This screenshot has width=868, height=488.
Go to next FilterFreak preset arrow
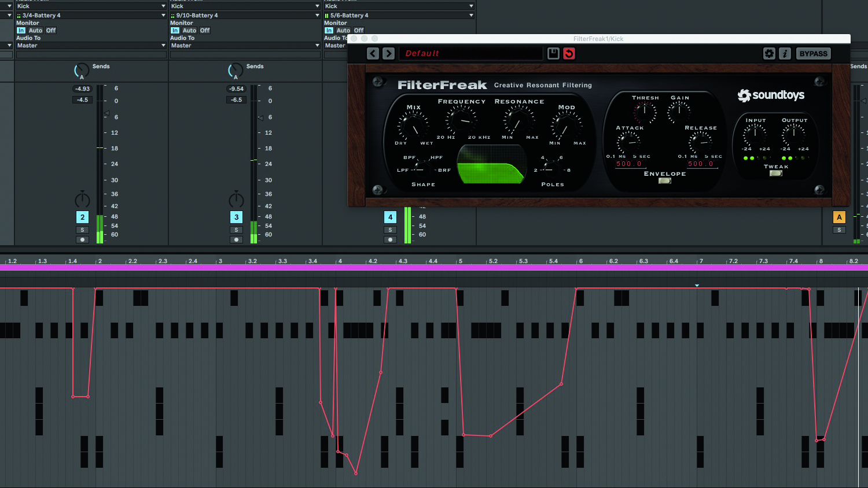click(x=388, y=54)
